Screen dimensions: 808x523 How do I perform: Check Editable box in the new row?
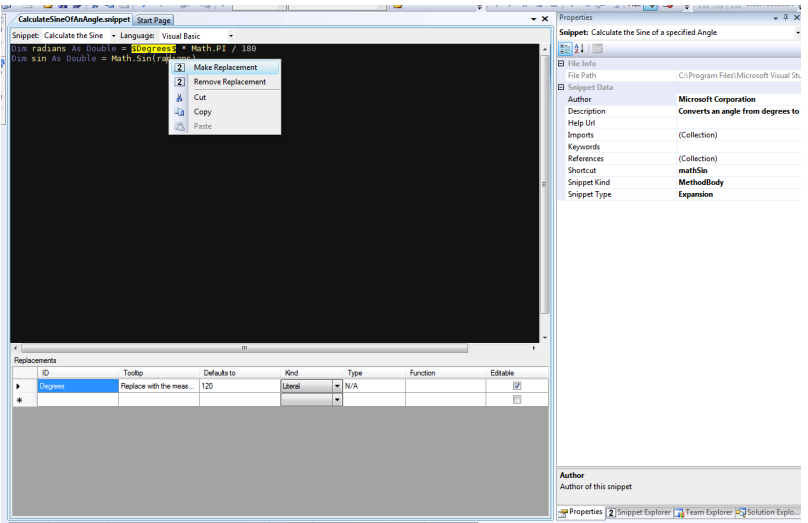[517, 400]
